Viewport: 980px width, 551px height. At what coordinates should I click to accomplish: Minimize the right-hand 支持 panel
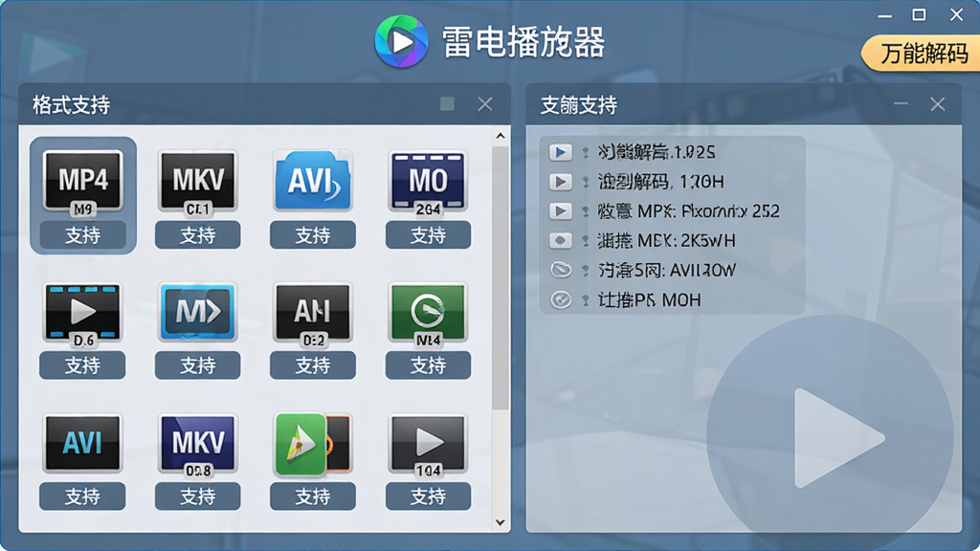click(x=901, y=103)
